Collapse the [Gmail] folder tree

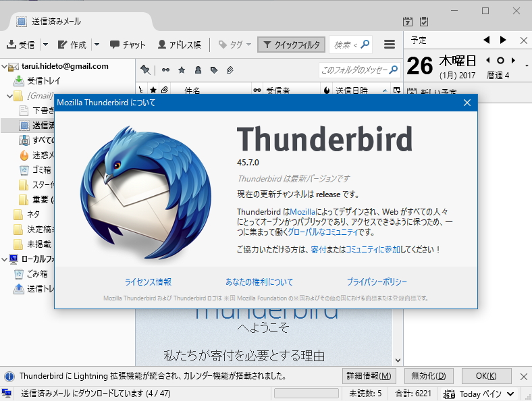pyautogui.click(x=10, y=96)
